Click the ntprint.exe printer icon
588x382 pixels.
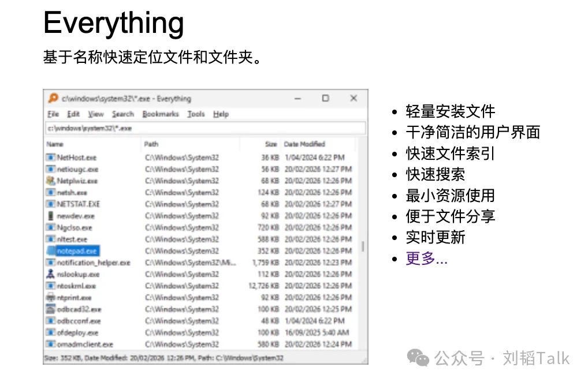(50, 297)
